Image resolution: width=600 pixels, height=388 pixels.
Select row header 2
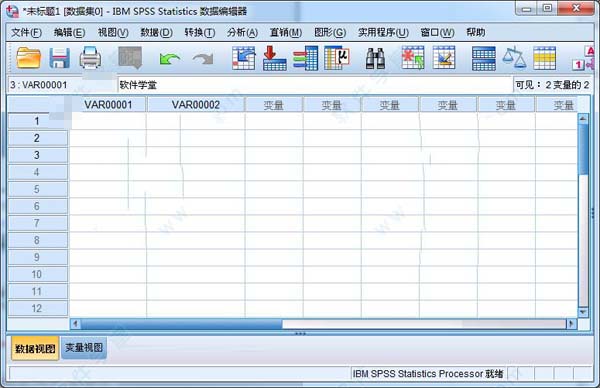click(x=37, y=138)
